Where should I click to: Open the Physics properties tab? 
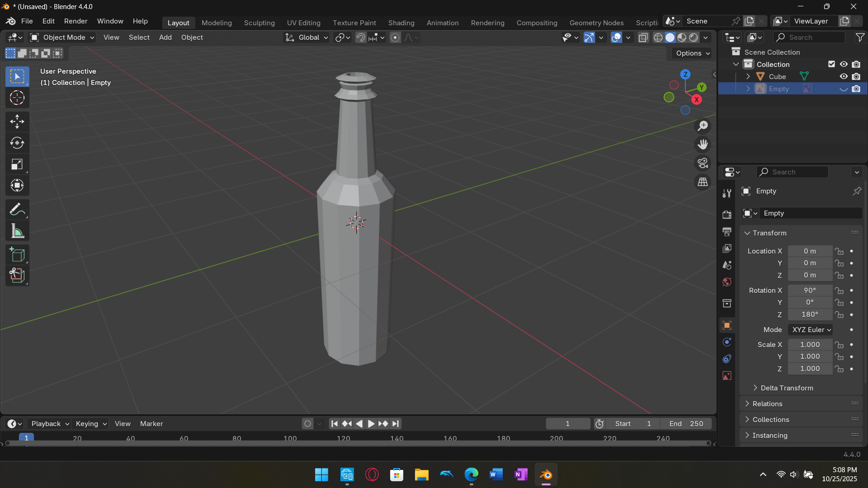[x=727, y=342]
